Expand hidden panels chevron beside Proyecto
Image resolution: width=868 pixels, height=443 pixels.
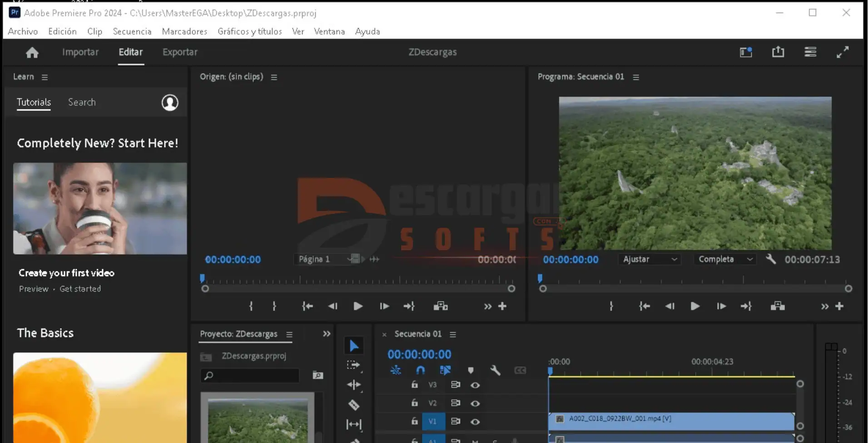tap(327, 334)
